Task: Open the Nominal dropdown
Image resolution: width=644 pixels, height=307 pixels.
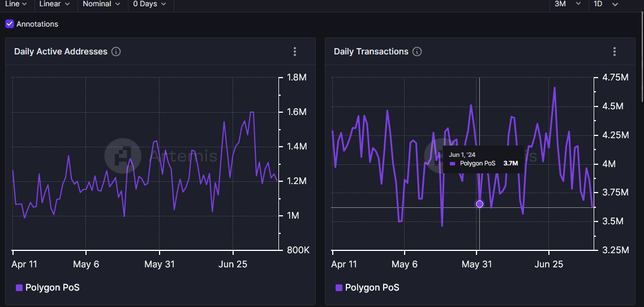Action: 101,4
